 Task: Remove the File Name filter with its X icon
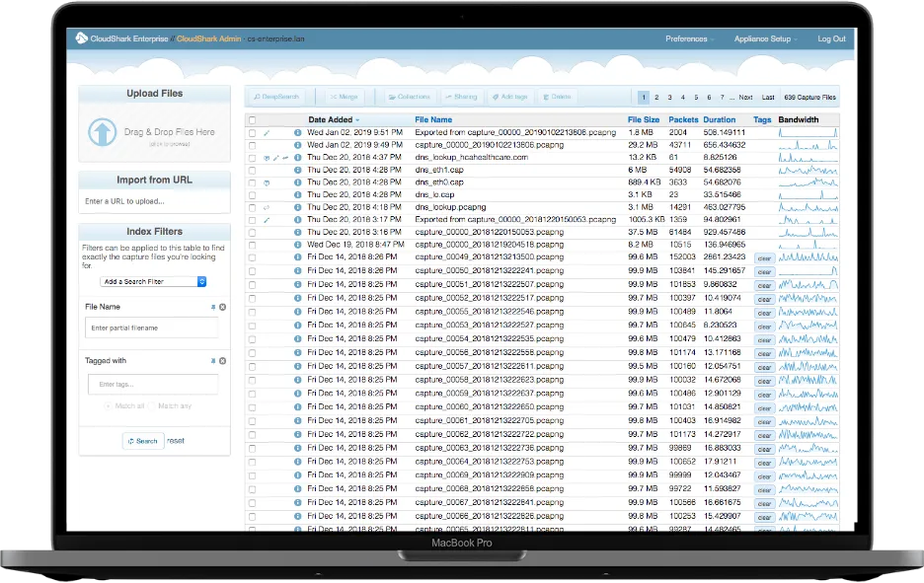click(x=222, y=308)
